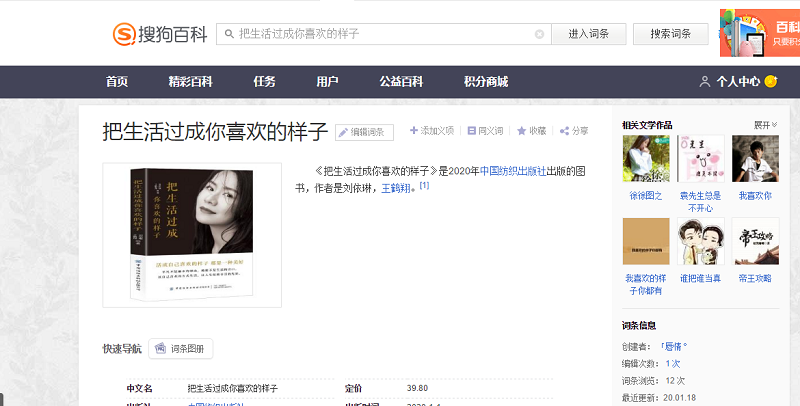Open 精彩百科 navigation tab

point(190,82)
